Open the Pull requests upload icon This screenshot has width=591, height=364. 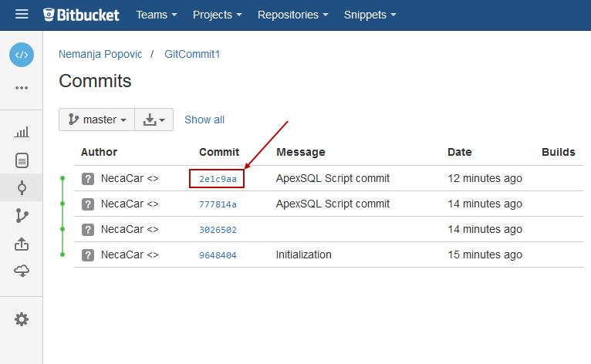click(22, 244)
